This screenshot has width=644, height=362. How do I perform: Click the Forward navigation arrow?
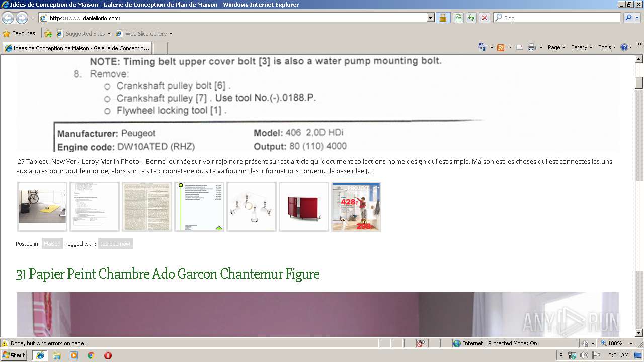click(22, 18)
